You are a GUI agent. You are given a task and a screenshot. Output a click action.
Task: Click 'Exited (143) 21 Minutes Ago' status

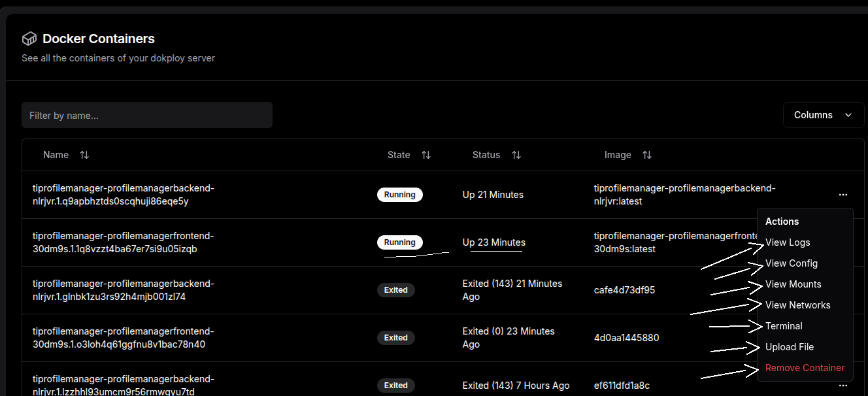point(512,290)
